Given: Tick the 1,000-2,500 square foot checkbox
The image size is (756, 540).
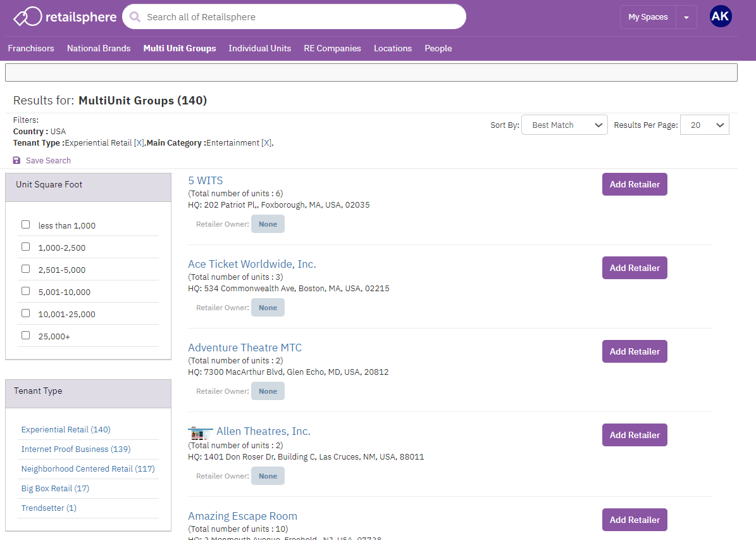Looking at the screenshot, I should (25, 247).
